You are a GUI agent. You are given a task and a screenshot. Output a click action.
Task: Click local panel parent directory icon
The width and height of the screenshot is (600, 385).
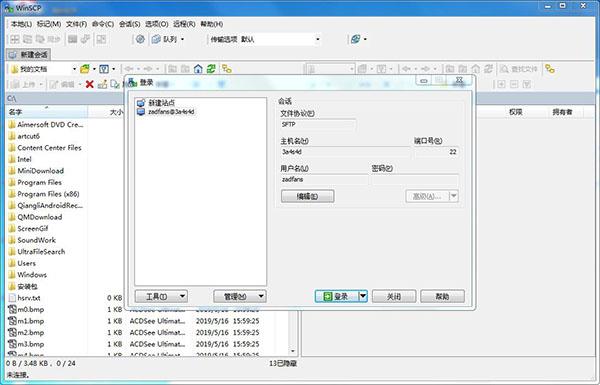[173, 69]
